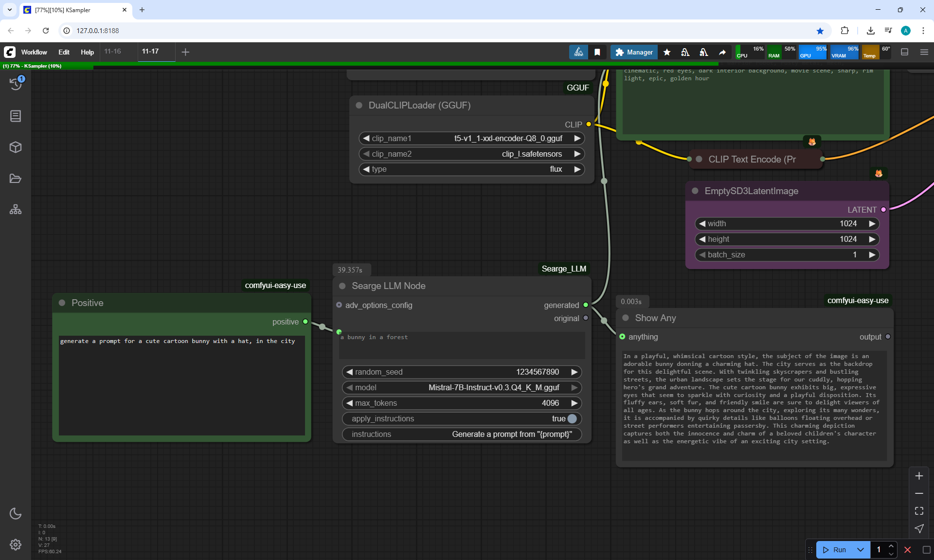
Task: Toggle dark theme moon icon
Action: coord(16,513)
